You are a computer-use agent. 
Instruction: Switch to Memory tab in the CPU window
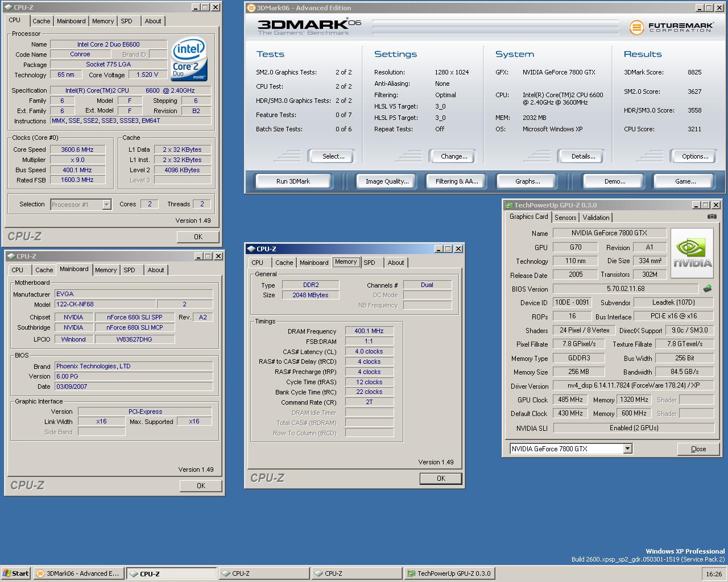(103, 21)
